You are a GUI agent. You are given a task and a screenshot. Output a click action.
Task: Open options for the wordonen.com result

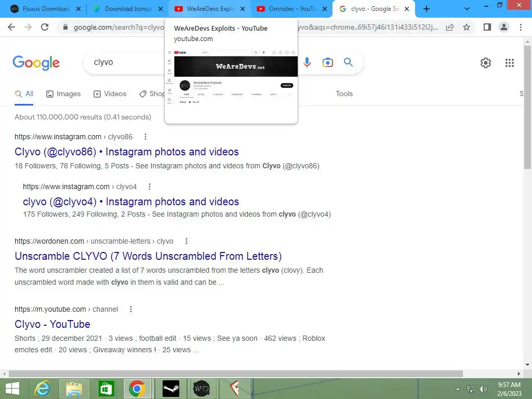187,241
